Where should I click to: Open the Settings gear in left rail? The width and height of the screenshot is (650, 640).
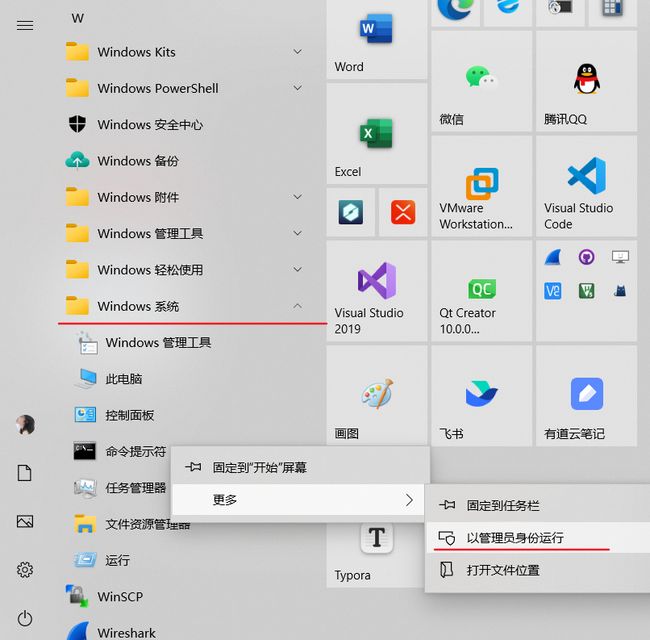coord(25,570)
